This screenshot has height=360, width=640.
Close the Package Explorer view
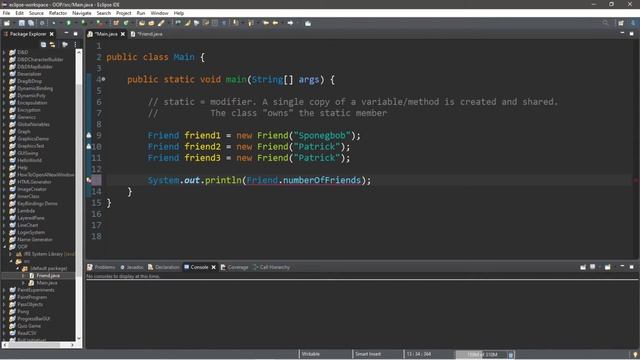[x=52, y=34]
